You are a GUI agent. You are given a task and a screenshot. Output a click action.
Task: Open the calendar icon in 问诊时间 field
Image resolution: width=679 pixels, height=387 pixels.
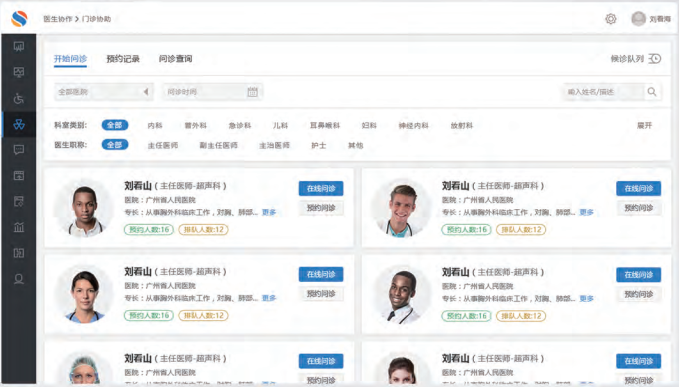click(252, 92)
